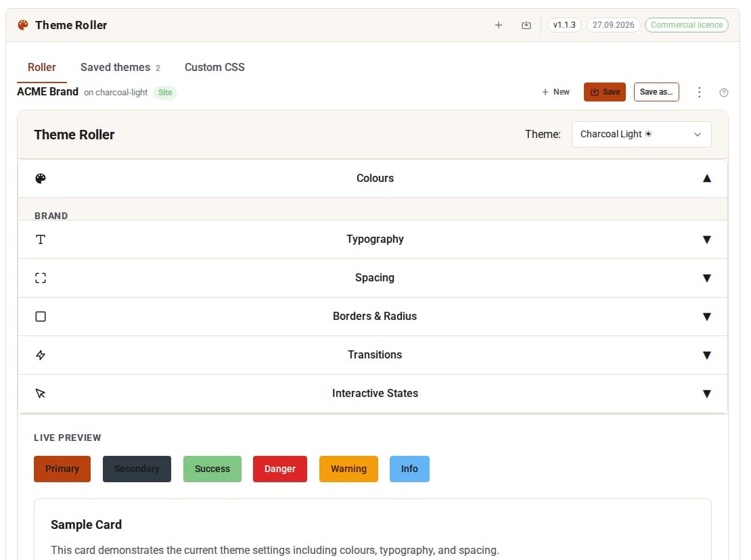Switch to the Roller tab
This screenshot has width=751, height=560.
[42, 68]
